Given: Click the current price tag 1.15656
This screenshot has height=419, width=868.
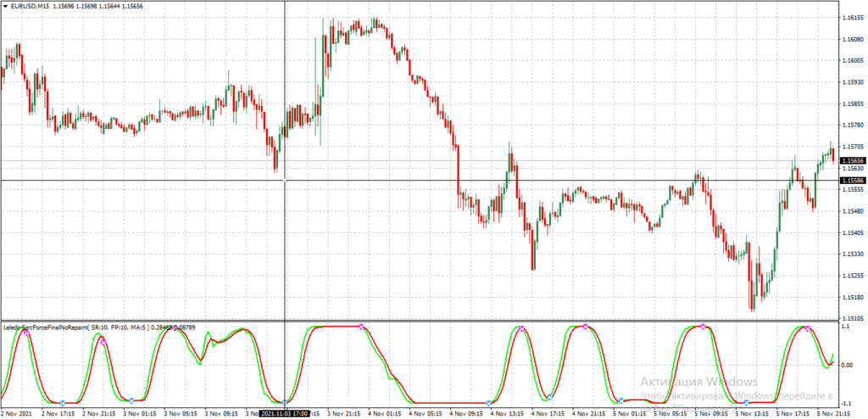Looking at the screenshot, I should tap(852, 160).
